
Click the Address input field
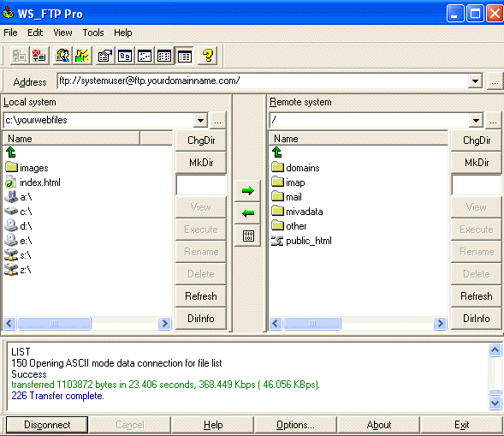(263, 81)
